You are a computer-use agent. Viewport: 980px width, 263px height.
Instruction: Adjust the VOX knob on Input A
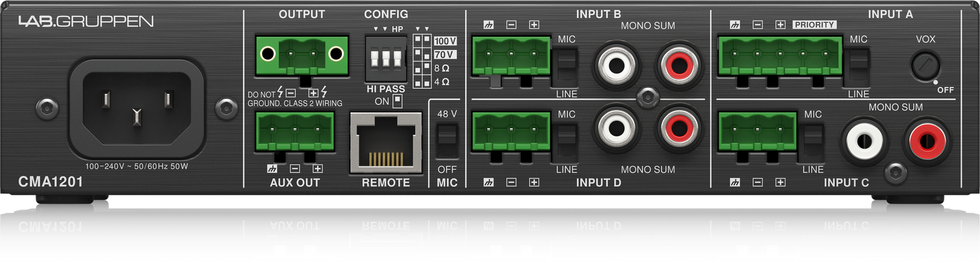(925, 65)
